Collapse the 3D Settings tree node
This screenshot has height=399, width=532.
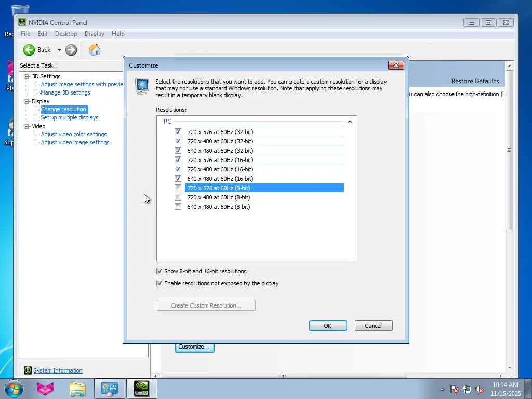coord(26,77)
